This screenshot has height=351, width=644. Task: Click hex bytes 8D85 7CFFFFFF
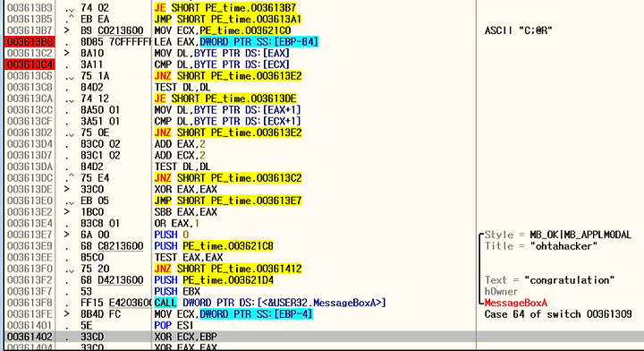(x=115, y=42)
